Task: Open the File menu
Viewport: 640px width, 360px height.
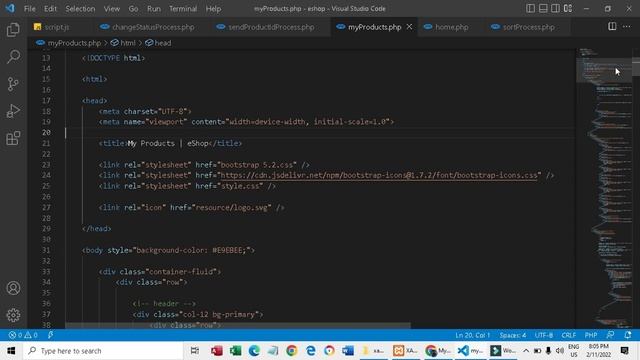Action: tap(29, 9)
